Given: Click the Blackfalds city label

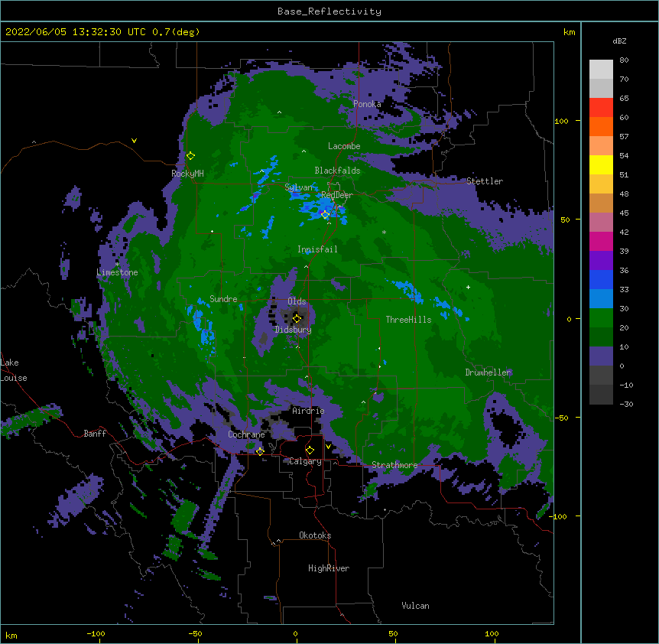Looking at the screenshot, I should pyautogui.click(x=337, y=171).
